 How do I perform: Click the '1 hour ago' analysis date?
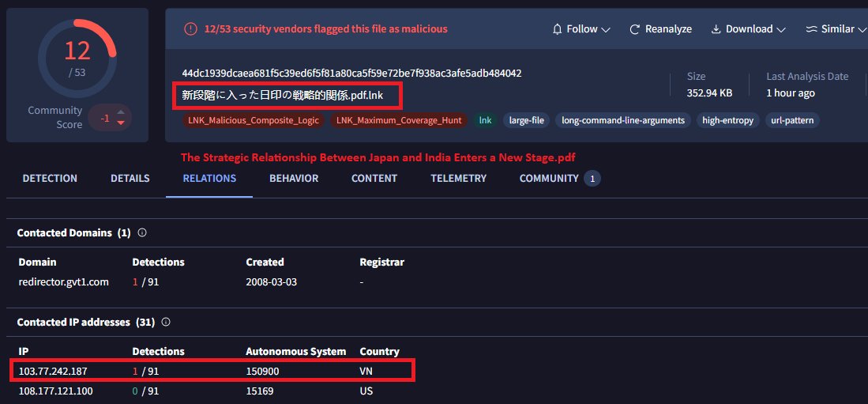(x=791, y=93)
